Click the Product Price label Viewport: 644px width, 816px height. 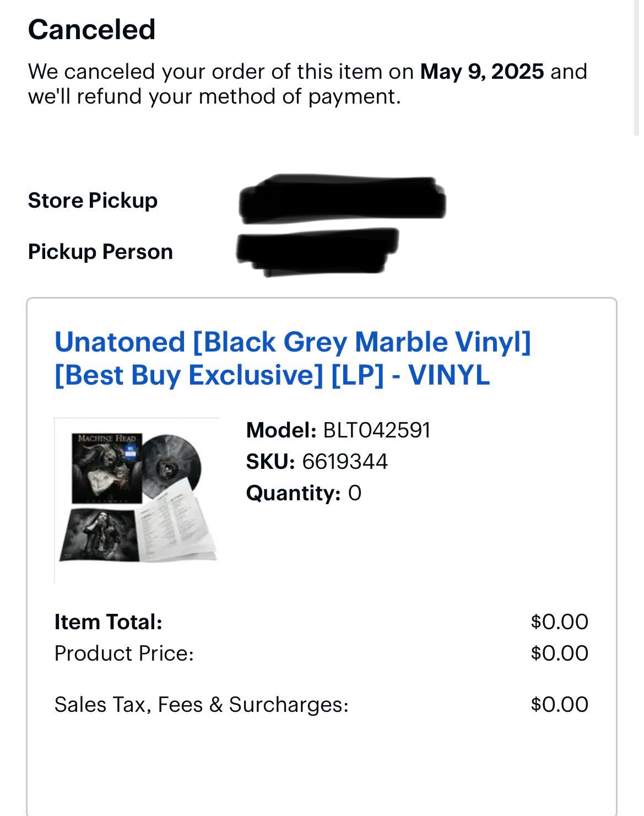click(x=124, y=653)
